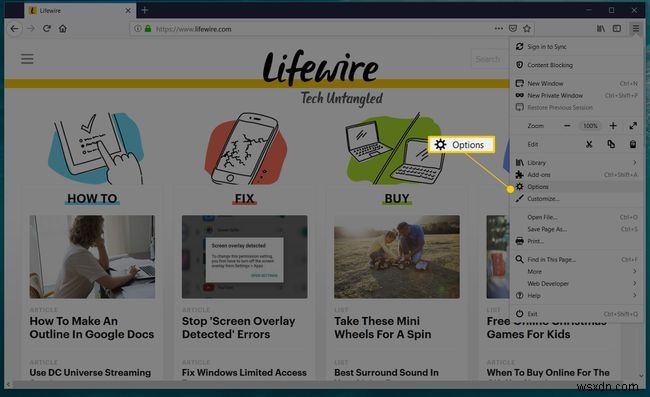
Task: Click the horizontal scrollbar left arrow
Action: click(x=8, y=385)
